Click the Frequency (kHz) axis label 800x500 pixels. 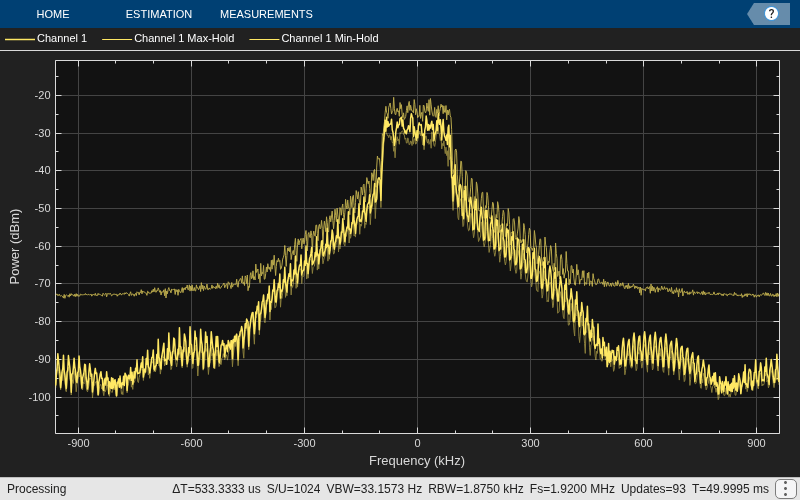pos(417,461)
